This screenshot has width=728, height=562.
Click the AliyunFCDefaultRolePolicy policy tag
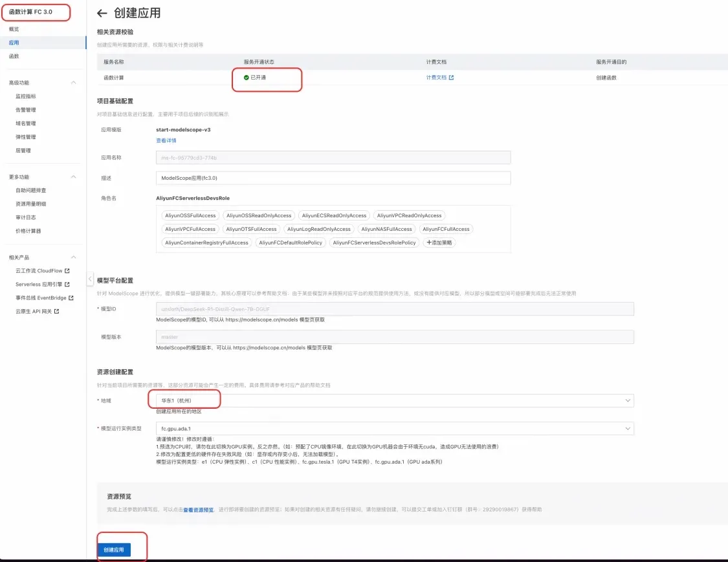291,243
